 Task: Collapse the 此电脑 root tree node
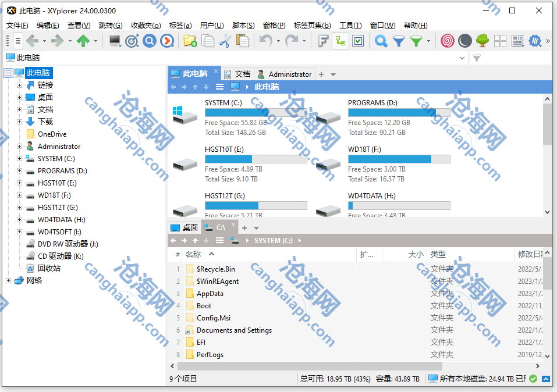point(8,73)
